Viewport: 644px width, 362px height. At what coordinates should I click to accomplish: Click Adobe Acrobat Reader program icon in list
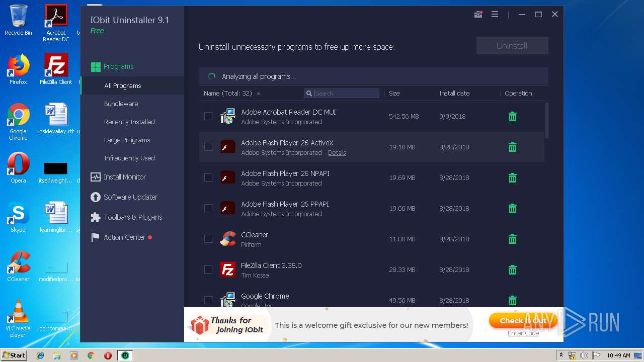tap(228, 116)
